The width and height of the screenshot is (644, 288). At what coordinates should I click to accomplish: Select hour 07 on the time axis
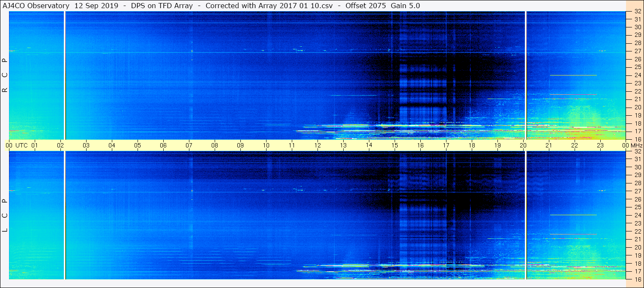pyautogui.click(x=189, y=145)
